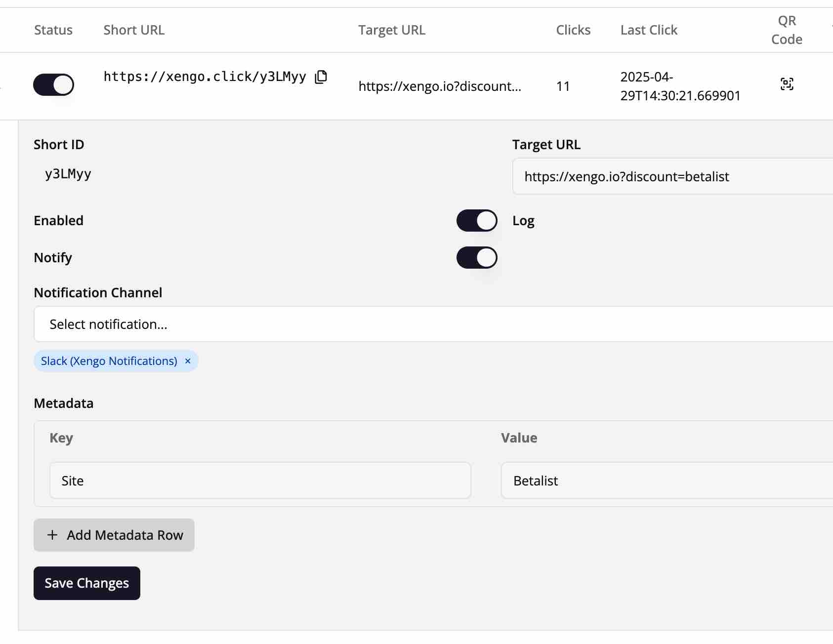Sort by the Clicks column
833x644 pixels.
tap(573, 30)
